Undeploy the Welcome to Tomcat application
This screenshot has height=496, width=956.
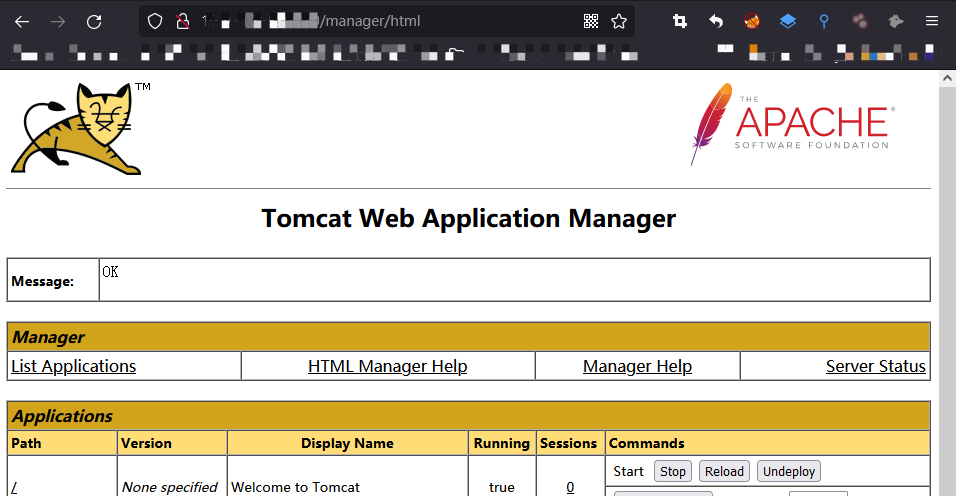[789, 472]
